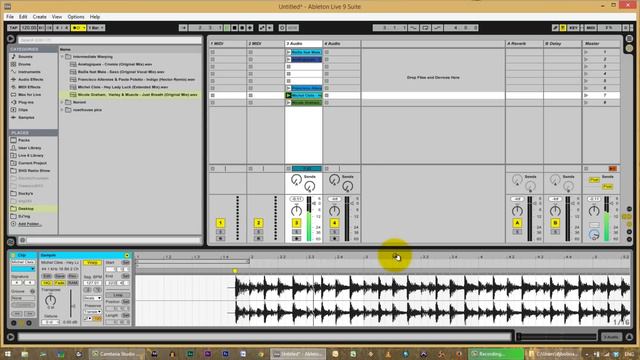Launch the green clip in scene 8

coord(289,102)
